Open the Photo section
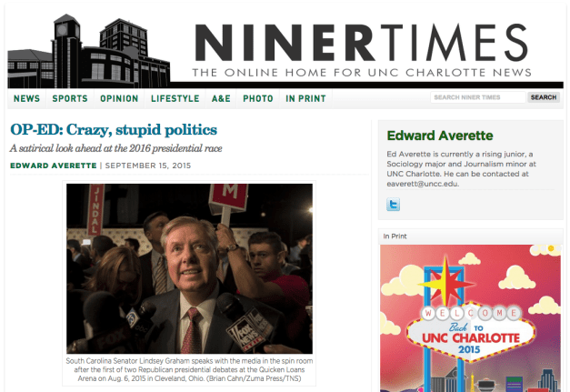This screenshot has height=392, width=570. (258, 98)
